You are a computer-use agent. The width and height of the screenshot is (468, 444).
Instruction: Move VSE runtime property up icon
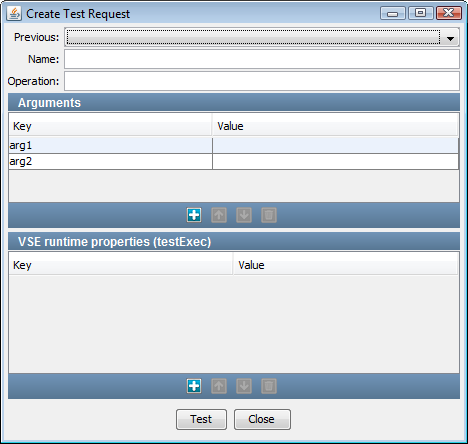click(x=219, y=386)
